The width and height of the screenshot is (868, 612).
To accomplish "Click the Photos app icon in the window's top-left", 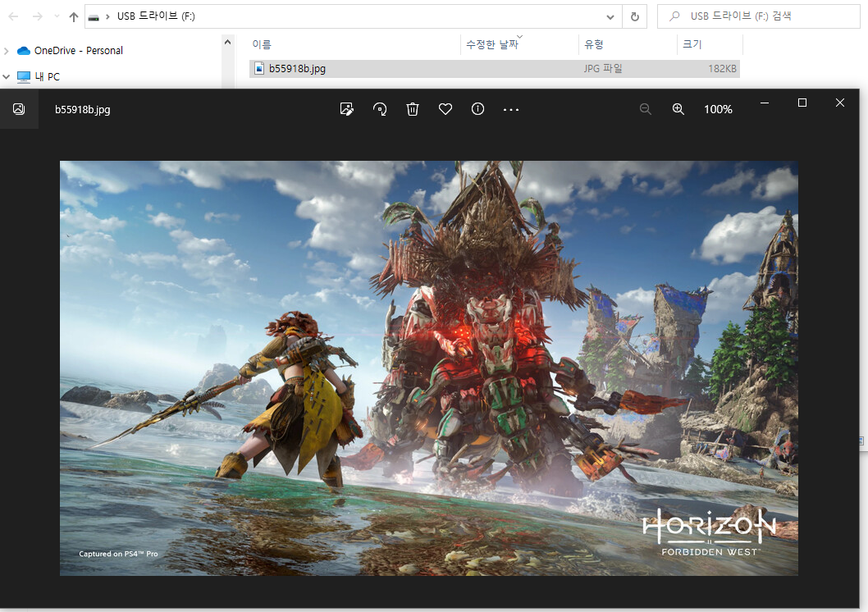I will click(19, 109).
